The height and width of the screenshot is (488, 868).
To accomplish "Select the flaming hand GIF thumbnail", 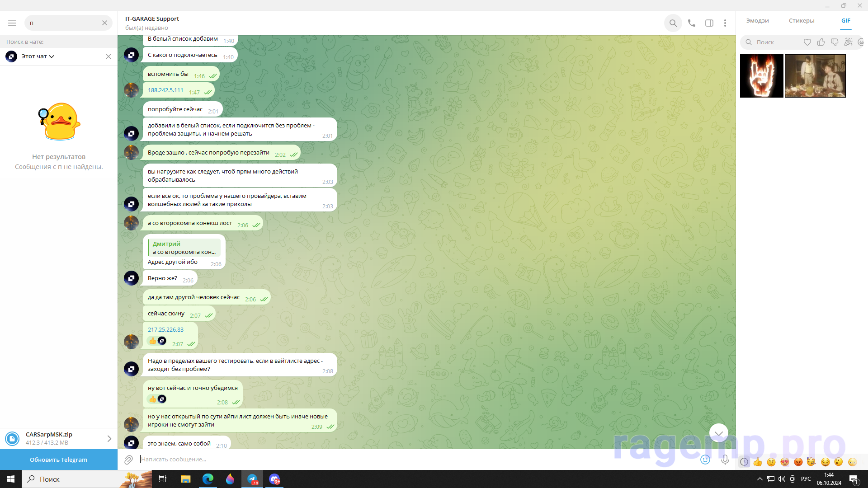I will click(761, 76).
